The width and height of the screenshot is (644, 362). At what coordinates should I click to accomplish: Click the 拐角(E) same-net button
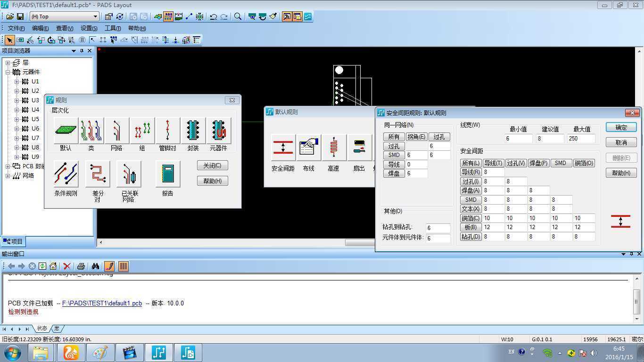pyautogui.click(x=416, y=137)
